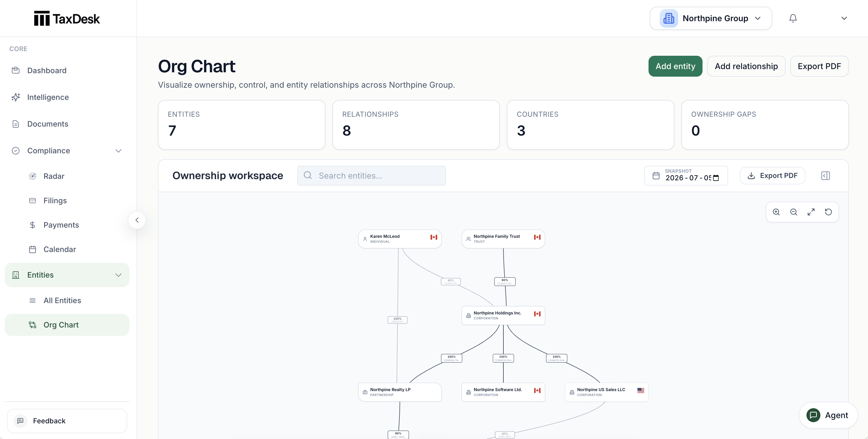Select the Northpine Software Ltd. node

(x=503, y=392)
